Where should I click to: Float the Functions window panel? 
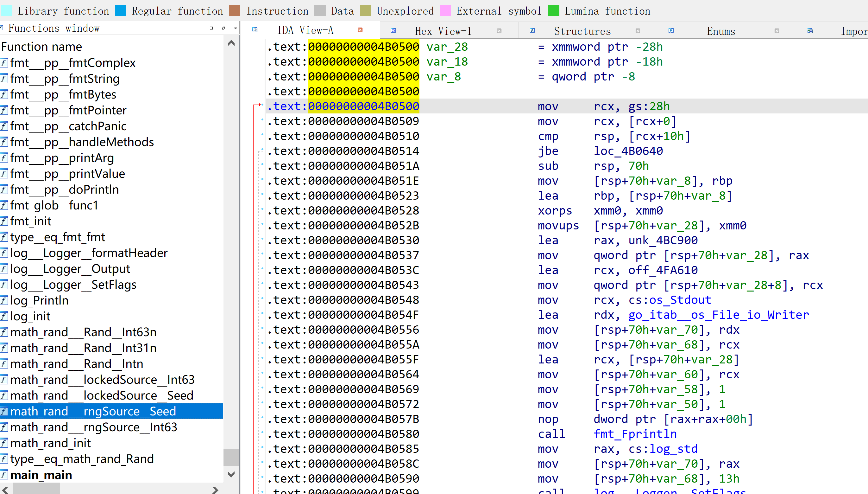[223, 28]
